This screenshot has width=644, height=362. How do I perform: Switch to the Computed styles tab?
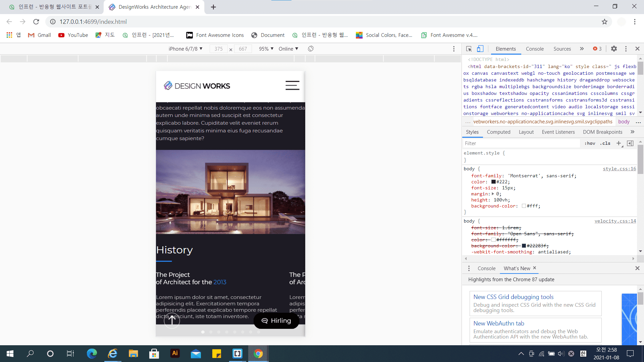point(498,132)
